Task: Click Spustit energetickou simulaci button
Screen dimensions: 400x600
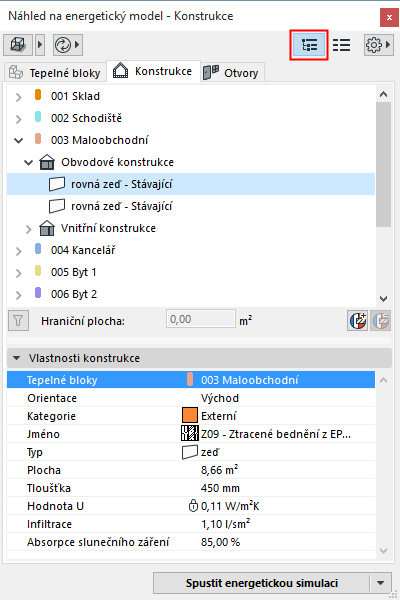Action: click(x=261, y=583)
